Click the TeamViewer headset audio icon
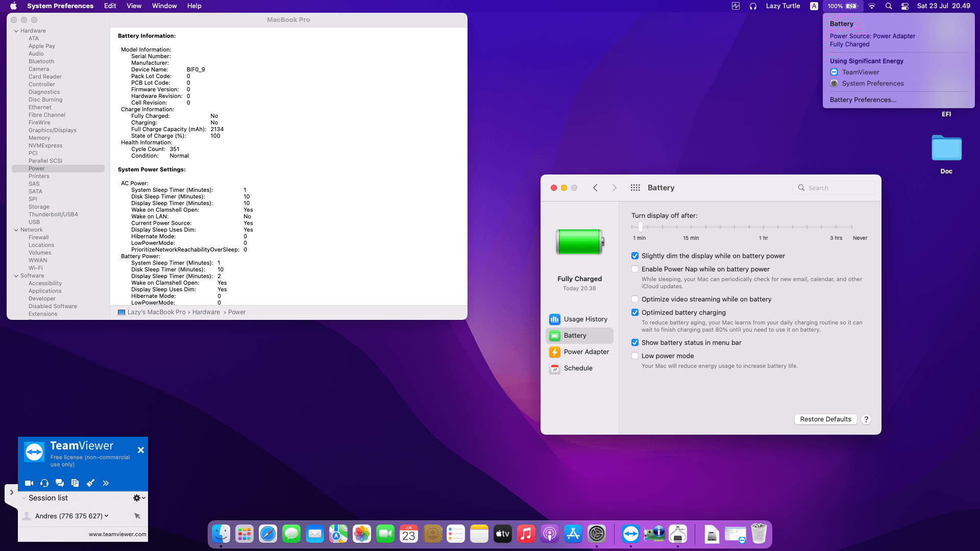 point(44,483)
